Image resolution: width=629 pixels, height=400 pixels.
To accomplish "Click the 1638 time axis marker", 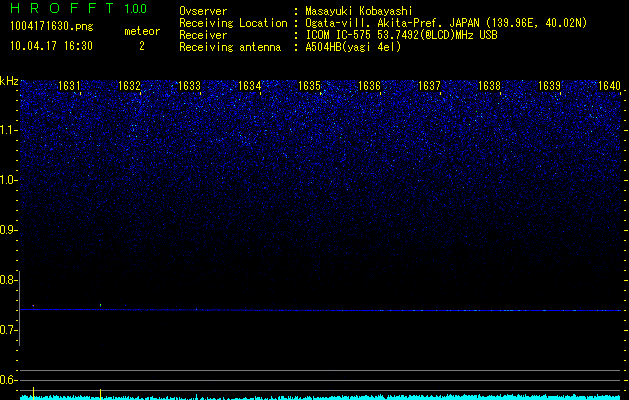I will [489, 86].
